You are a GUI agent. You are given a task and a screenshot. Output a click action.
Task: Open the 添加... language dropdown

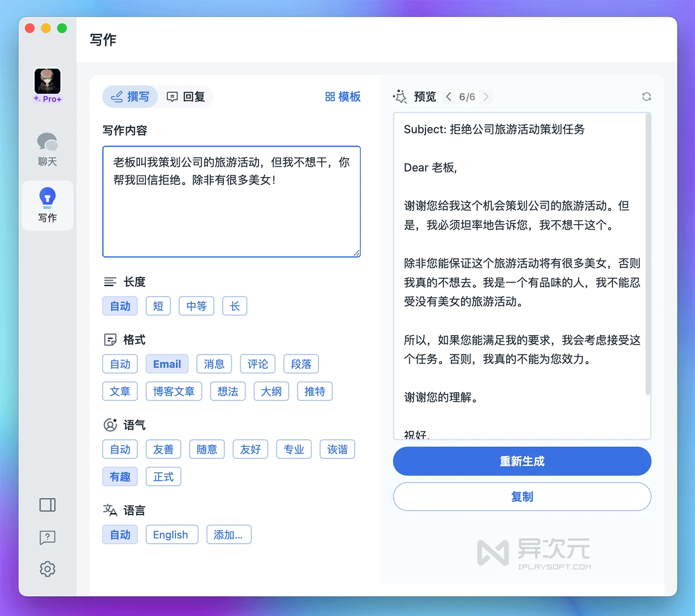[228, 535]
